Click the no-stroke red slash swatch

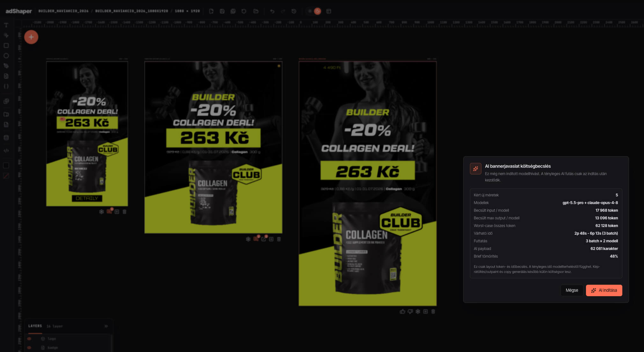6,176
